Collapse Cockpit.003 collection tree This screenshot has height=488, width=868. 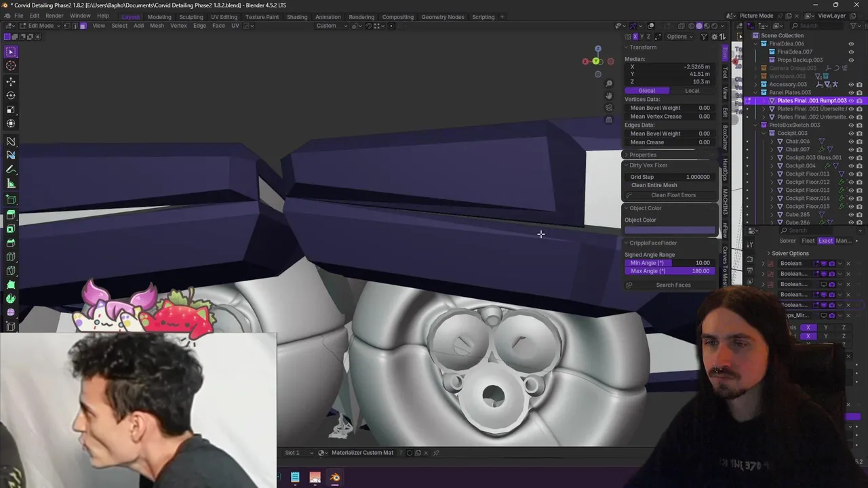(x=763, y=133)
